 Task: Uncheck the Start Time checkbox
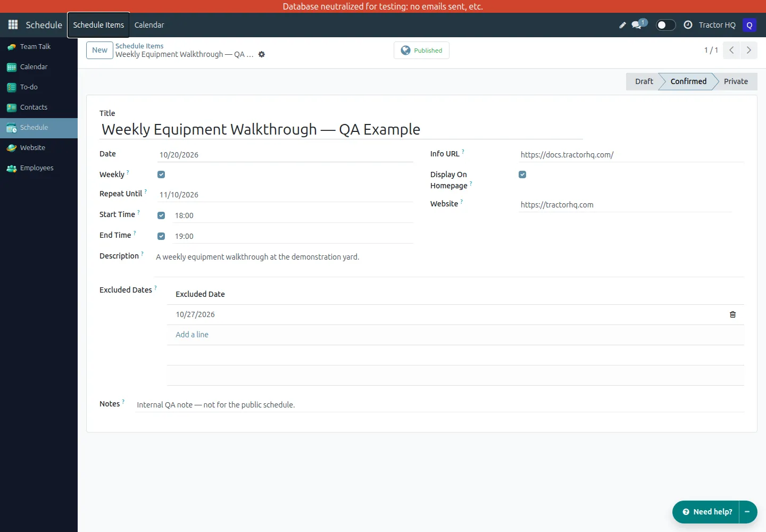pyautogui.click(x=161, y=215)
